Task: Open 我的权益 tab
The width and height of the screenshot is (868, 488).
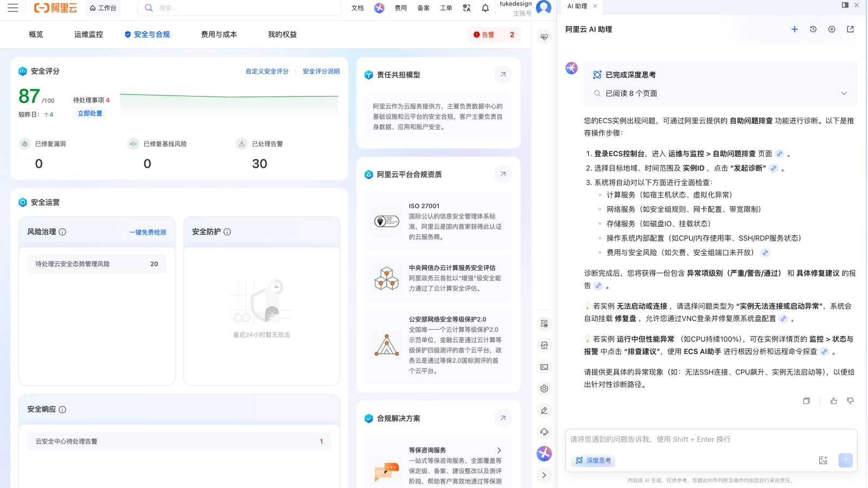Action: (x=282, y=35)
